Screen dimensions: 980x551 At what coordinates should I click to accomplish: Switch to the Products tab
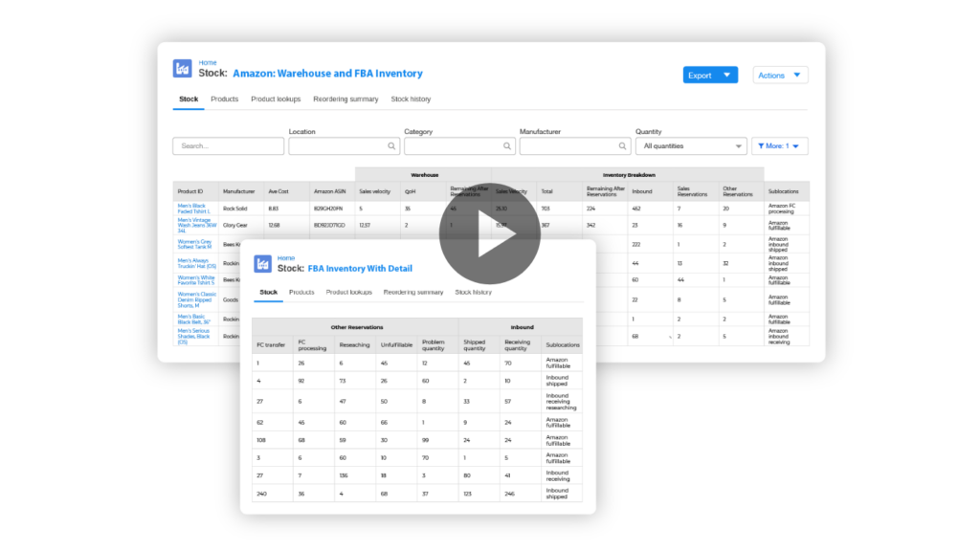coord(225,99)
